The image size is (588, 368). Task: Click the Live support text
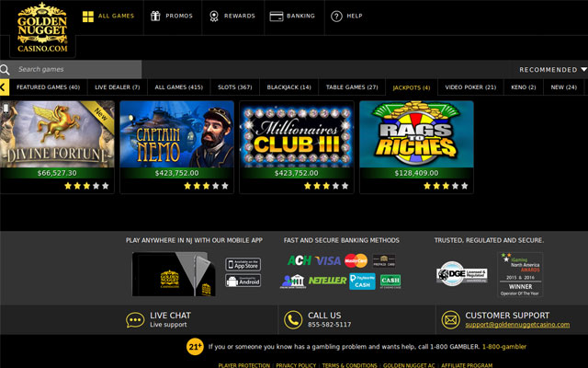(x=168, y=325)
